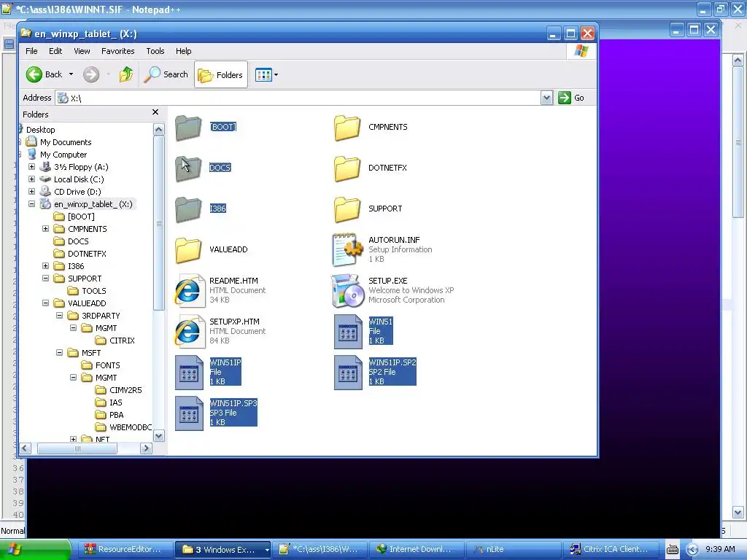Select the SETUP.EXE icon
This screenshot has width=747, height=560.
click(x=347, y=290)
